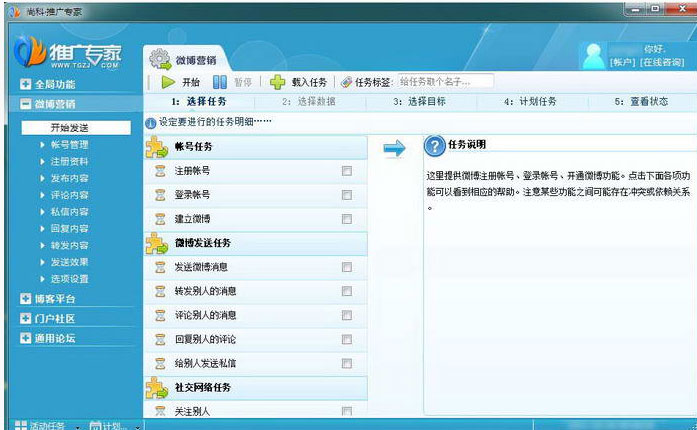
Task: Expand the 通用论坛 section
Action: (x=26, y=338)
